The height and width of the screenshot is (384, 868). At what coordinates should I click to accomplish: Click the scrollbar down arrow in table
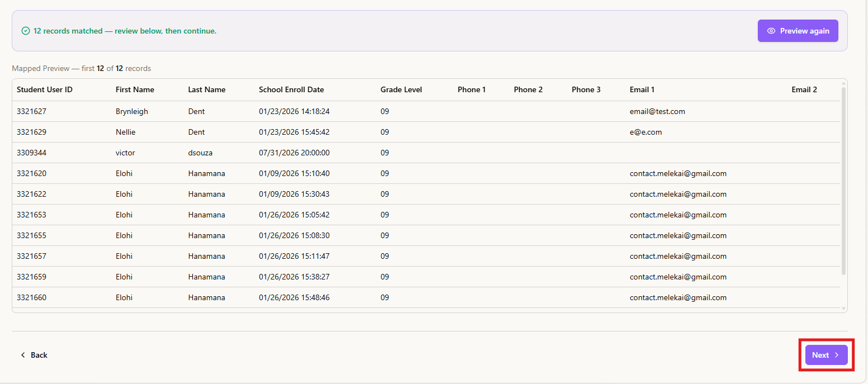point(843,308)
